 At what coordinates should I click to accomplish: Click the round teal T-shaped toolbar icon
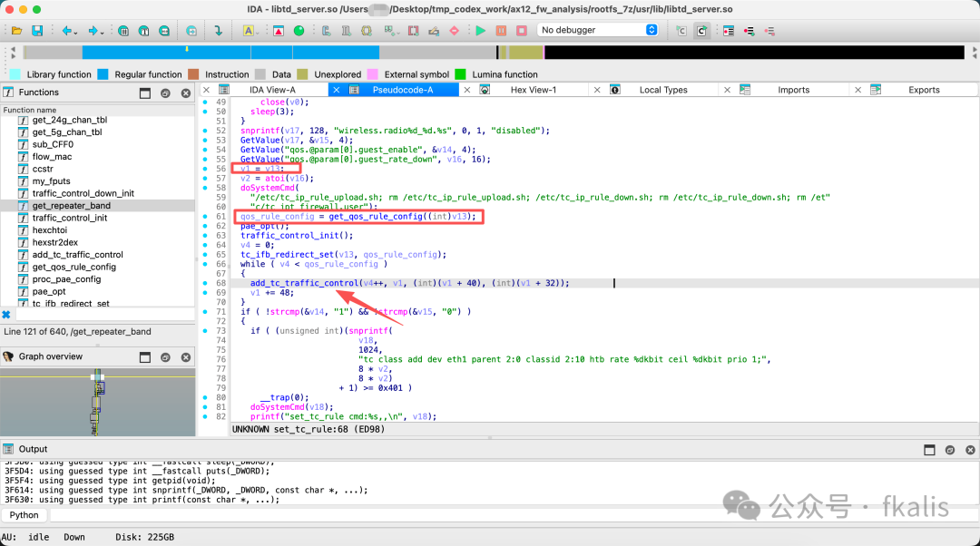(x=143, y=31)
